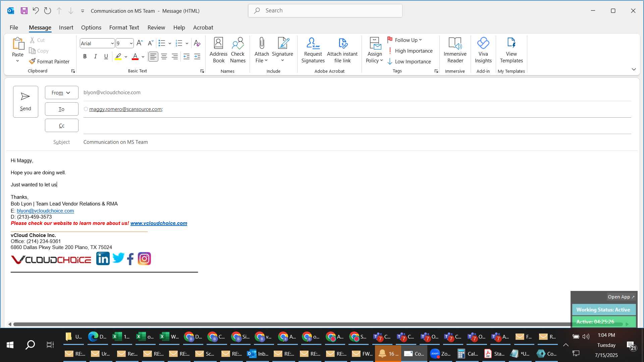Viewport: 644px width, 362px height.
Task: Click the Twitter icon in signature
Action: tap(118, 258)
